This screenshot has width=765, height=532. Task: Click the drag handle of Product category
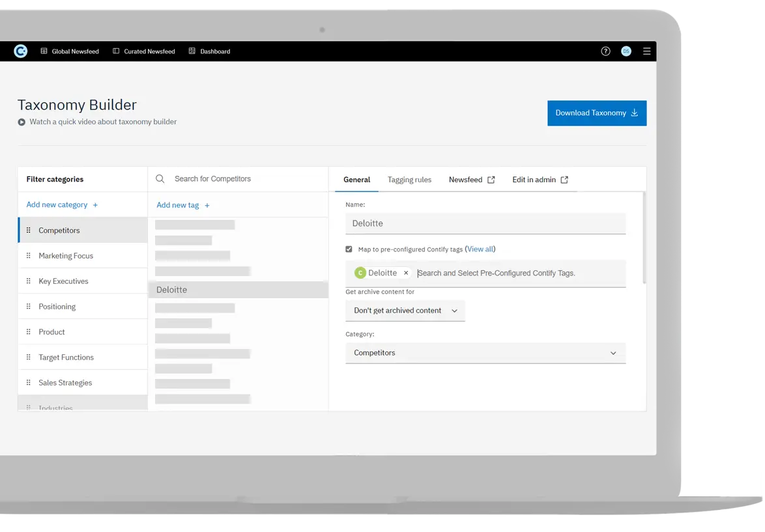(x=28, y=331)
